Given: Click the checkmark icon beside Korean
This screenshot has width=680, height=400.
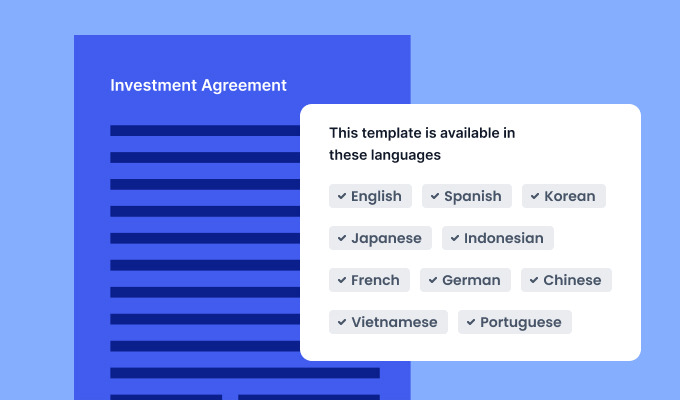Looking at the screenshot, I should tap(535, 196).
